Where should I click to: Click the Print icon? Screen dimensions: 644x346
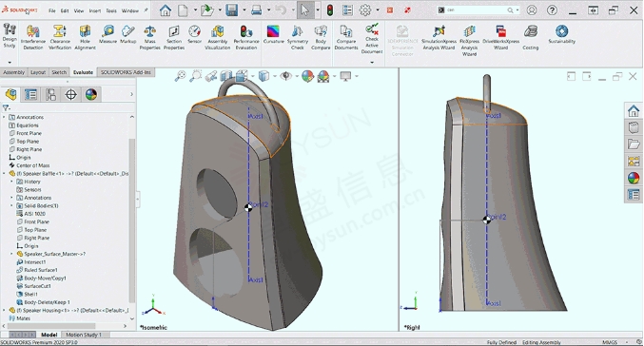coord(256,10)
